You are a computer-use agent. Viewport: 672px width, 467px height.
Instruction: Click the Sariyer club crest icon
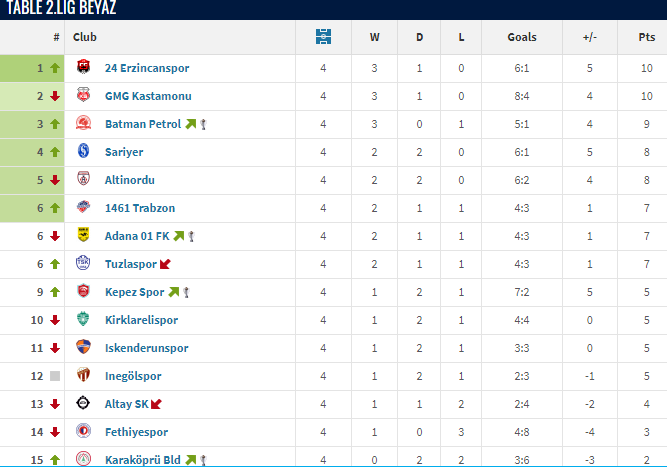coord(83,151)
